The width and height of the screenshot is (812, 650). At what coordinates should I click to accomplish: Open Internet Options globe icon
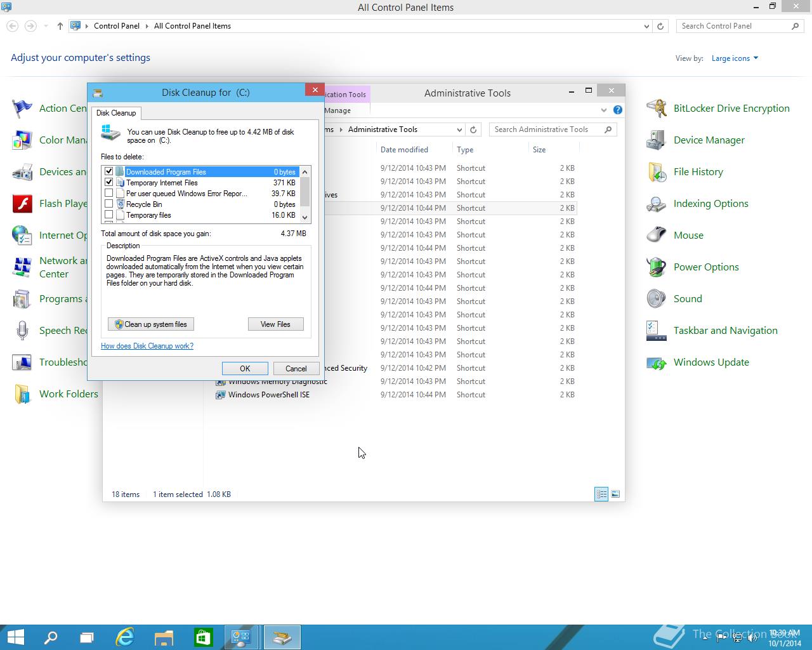point(22,235)
